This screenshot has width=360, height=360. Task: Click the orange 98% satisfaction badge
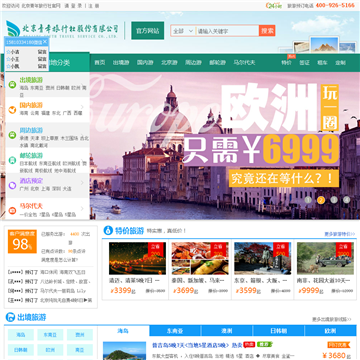[22, 241]
